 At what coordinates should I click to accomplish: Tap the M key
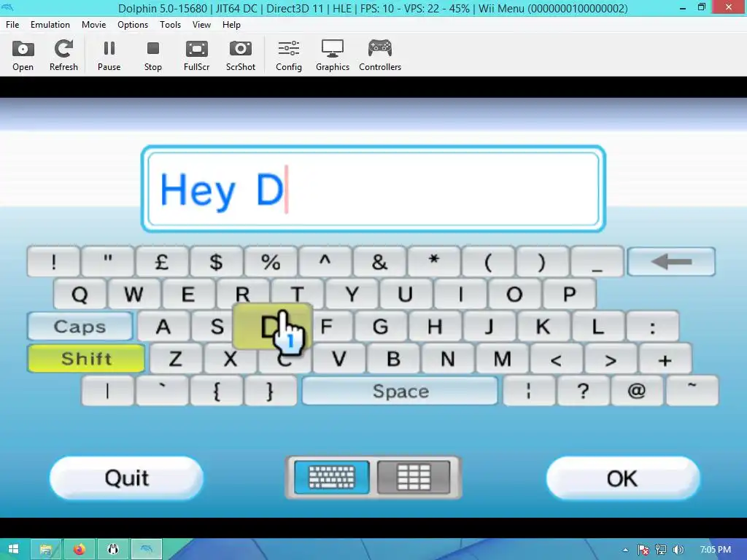click(x=502, y=358)
